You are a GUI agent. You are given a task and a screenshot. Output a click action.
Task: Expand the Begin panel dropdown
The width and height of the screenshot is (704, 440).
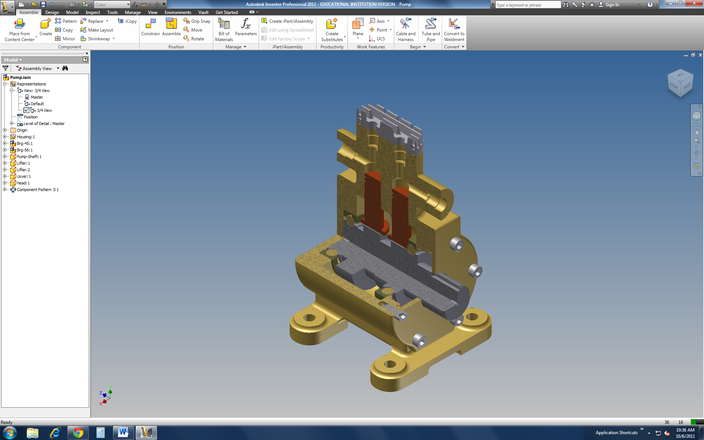pos(424,47)
